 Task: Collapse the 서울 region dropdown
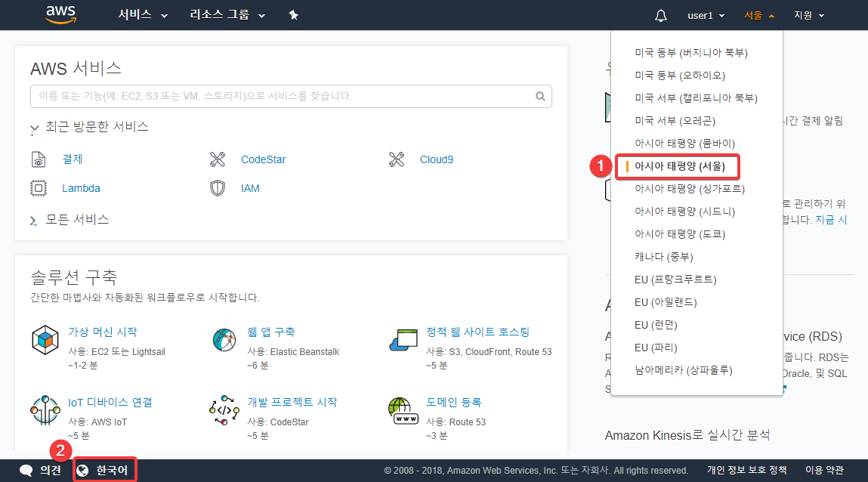(x=759, y=16)
